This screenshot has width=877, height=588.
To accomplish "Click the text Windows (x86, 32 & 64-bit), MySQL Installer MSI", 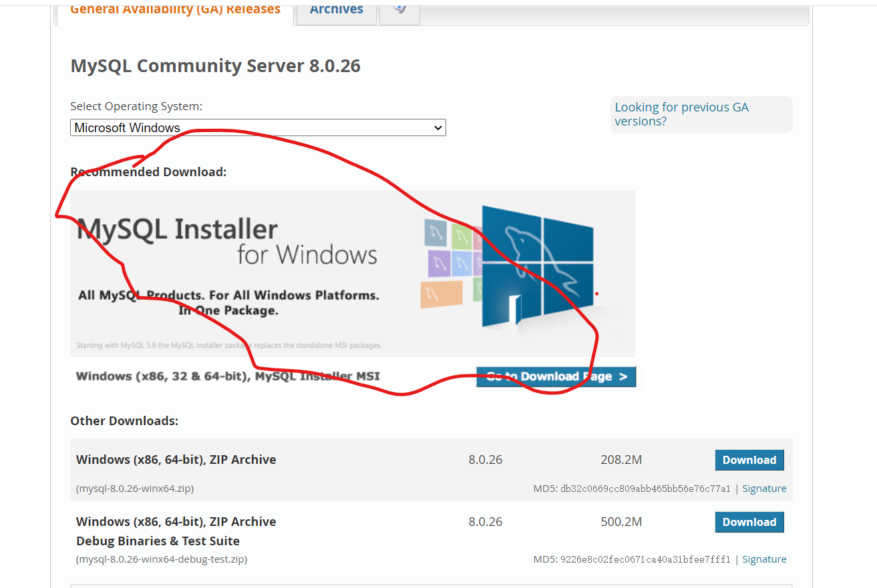I will (x=228, y=376).
